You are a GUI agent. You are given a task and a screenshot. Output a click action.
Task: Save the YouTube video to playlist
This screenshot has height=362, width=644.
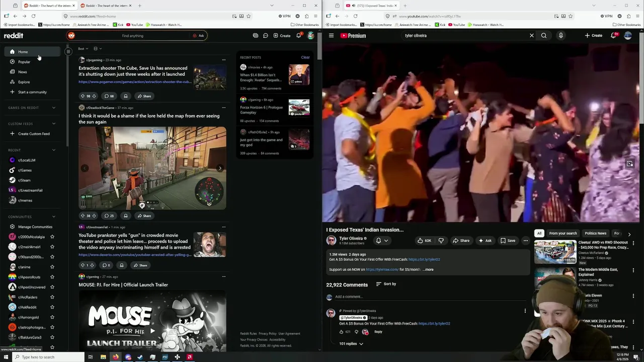tap(508, 241)
